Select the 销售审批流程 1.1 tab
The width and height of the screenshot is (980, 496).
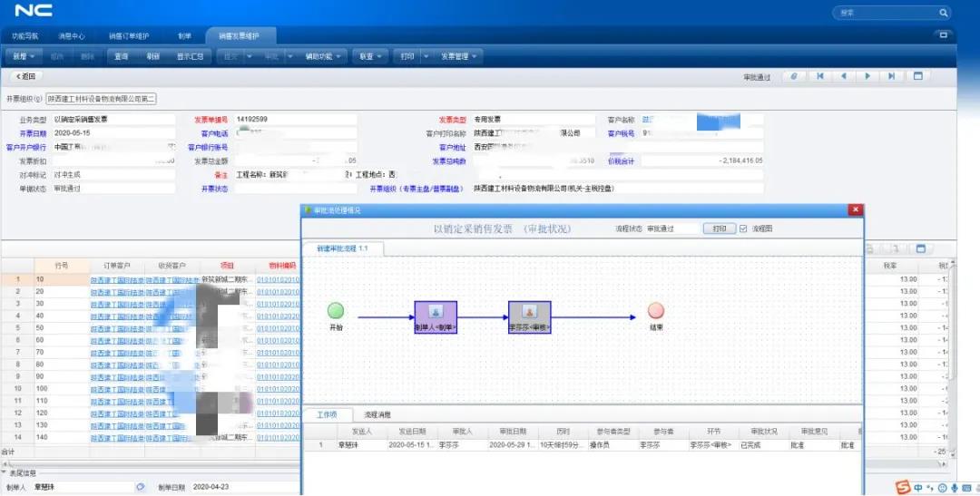(342, 248)
